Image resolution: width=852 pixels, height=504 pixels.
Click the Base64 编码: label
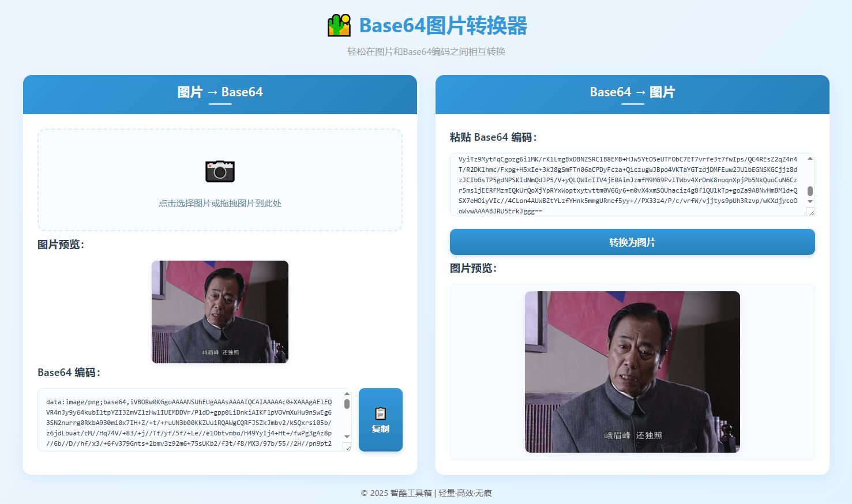point(69,373)
